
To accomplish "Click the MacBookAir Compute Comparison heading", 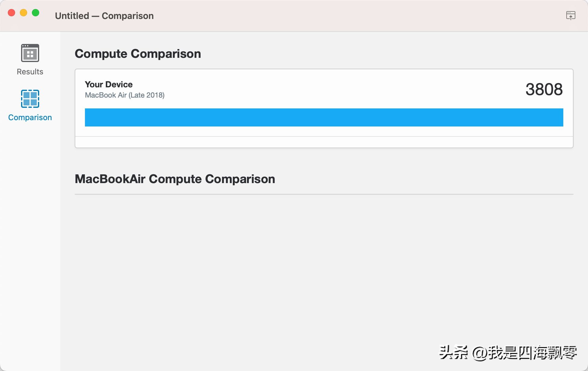I will coord(175,179).
